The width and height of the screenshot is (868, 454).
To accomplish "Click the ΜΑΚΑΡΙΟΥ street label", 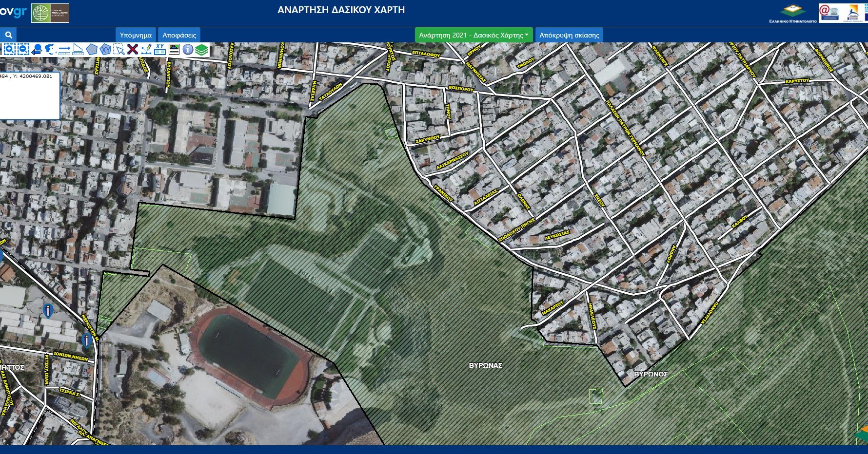I will pos(552,308).
